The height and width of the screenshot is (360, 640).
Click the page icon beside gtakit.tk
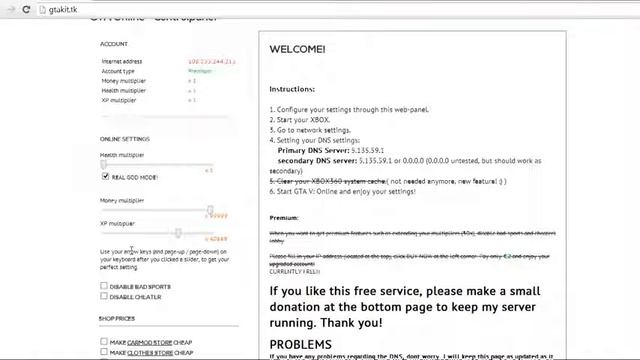pos(42,9)
